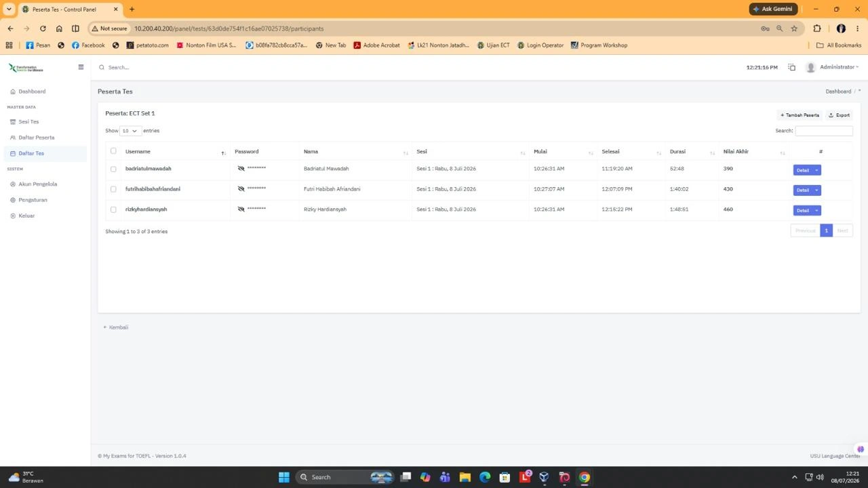Viewport: 868px width, 488px height.
Task: Click the browser home icon
Action: click(59, 28)
